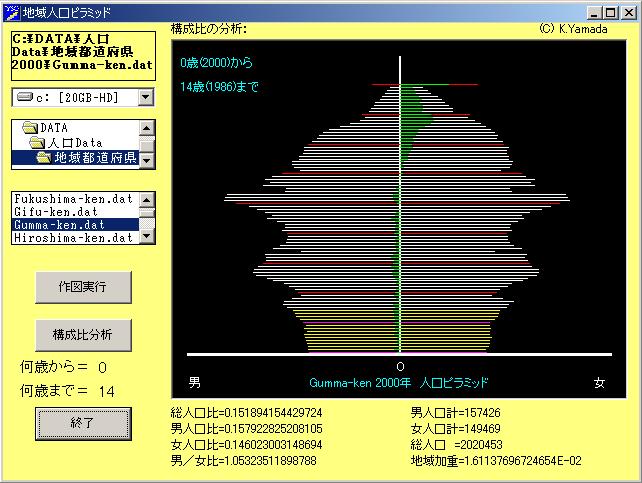Image resolution: width=642 pixels, height=483 pixels.
Task: Click the 男 axis label in chart
Action: [x=194, y=382]
